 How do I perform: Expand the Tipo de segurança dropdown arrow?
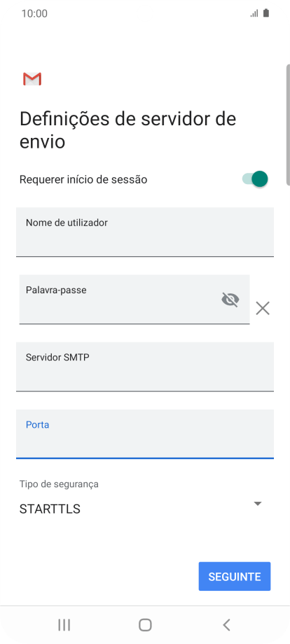click(258, 503)
